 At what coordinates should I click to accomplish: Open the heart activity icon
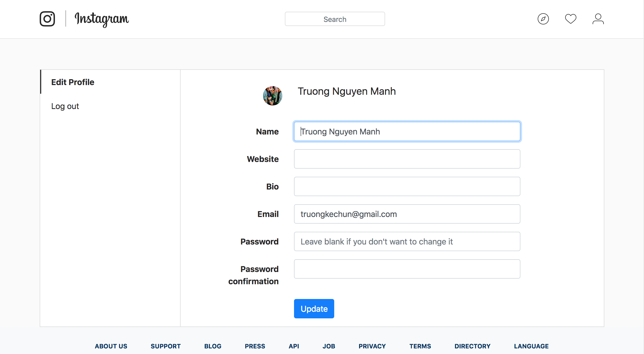[x=570, y=19]
